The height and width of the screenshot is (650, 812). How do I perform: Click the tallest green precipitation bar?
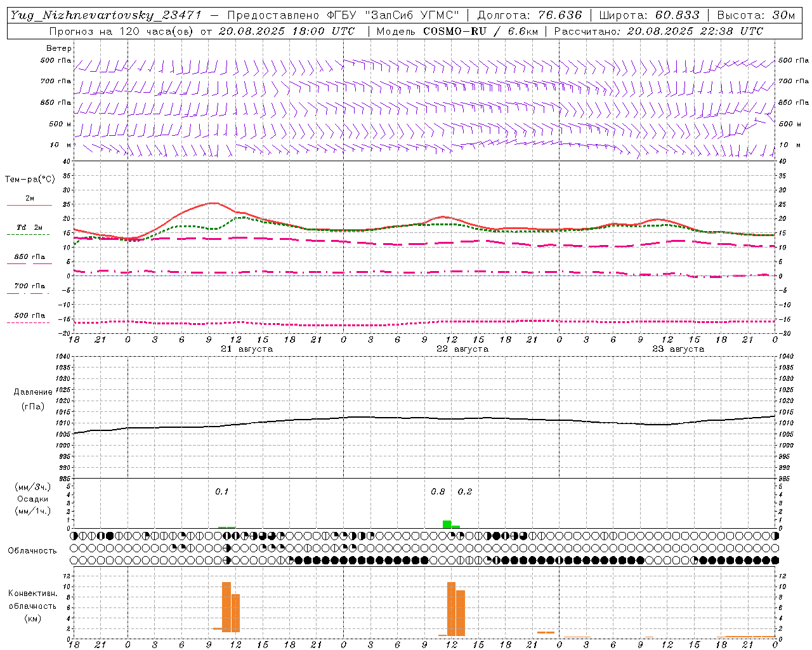(447, 524)
